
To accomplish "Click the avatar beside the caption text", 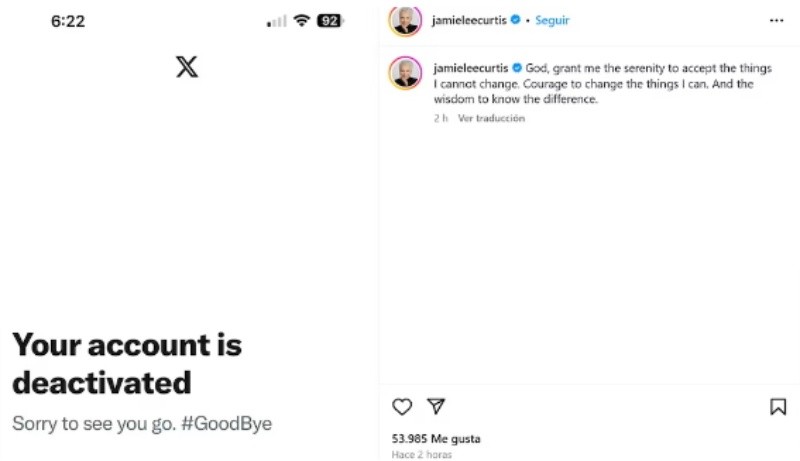I will click(x=405, y=73).
